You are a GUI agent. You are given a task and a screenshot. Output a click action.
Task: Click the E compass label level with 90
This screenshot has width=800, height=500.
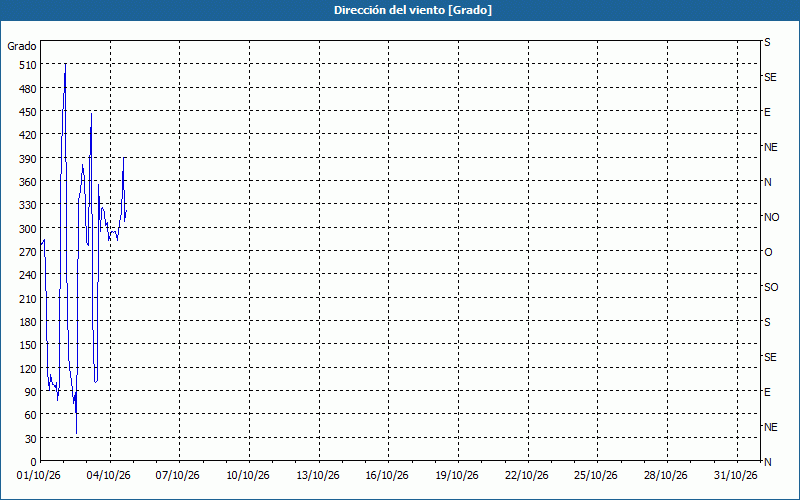767,392
